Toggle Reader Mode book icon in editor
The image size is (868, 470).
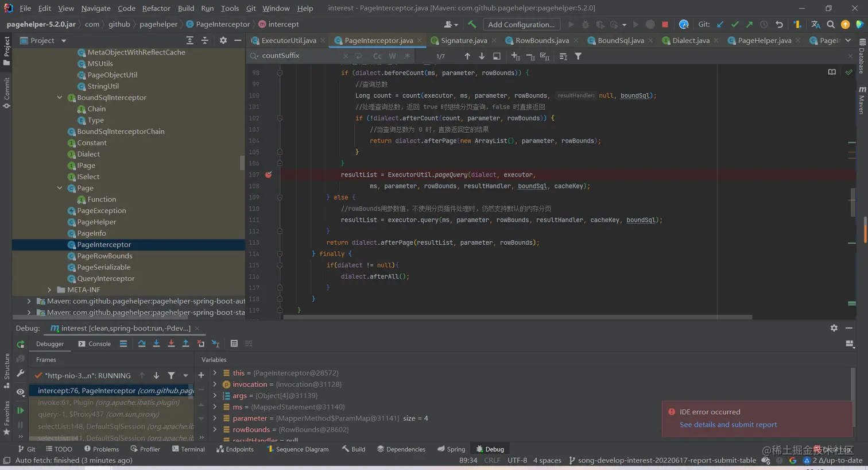832,72
